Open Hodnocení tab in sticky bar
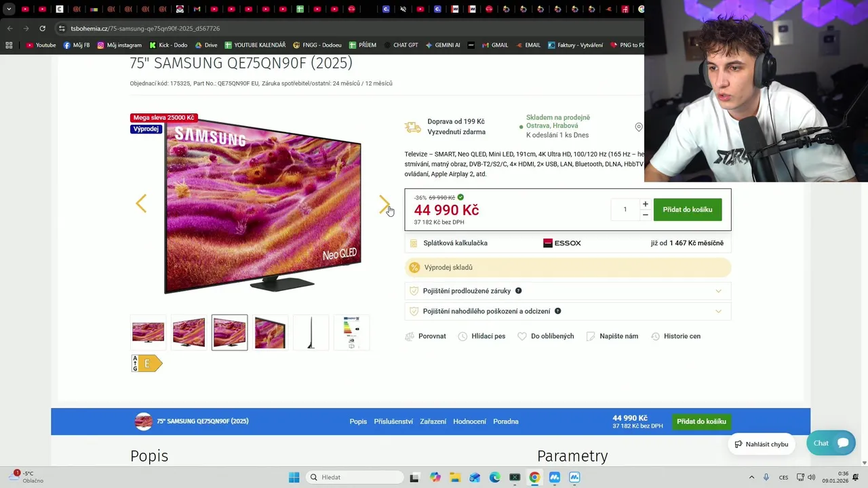The width and height of the screenshot is (868, 488). pos(469,422)
